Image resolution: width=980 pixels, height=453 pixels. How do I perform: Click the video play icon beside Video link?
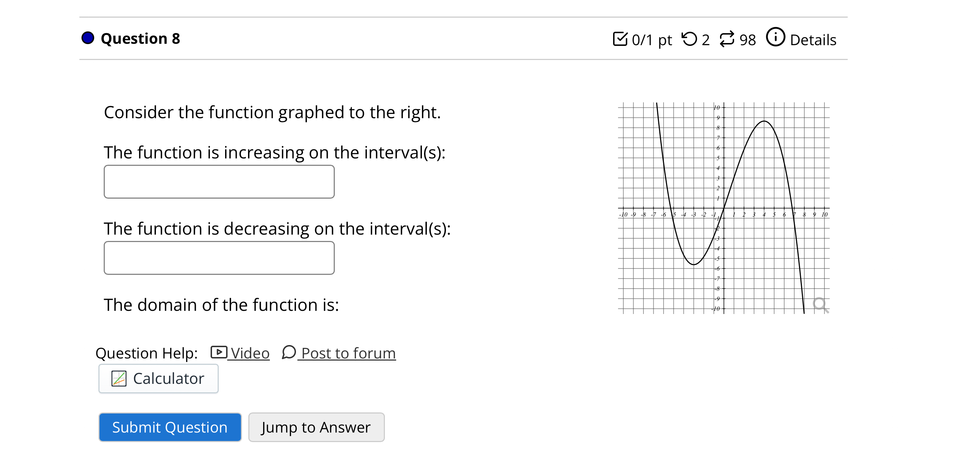[219, 352]
